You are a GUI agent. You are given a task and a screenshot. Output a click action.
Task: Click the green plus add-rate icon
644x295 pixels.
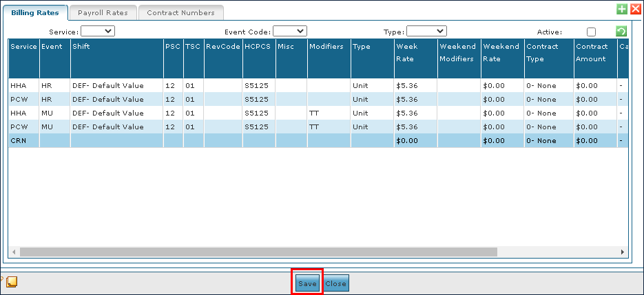(x=621, y=10)
